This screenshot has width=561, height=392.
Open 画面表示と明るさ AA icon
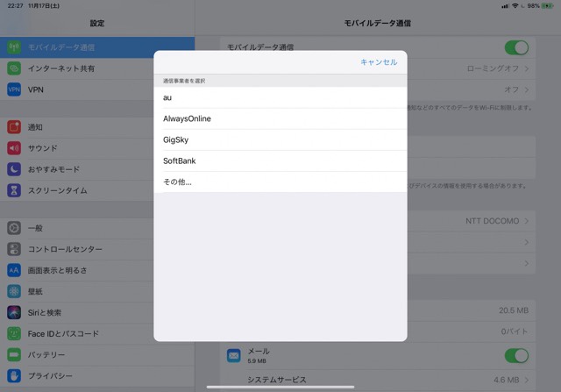(x=14, y=270)
